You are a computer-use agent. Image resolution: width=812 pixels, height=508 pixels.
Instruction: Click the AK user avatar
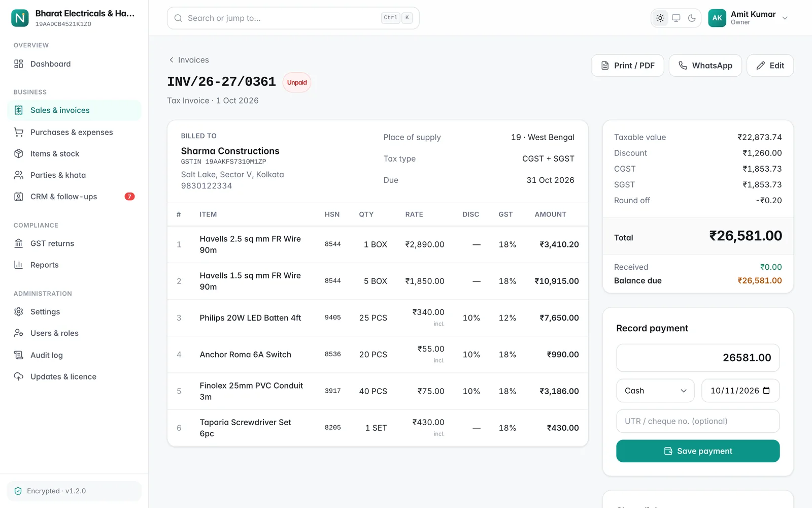click(x=717, y=18)
